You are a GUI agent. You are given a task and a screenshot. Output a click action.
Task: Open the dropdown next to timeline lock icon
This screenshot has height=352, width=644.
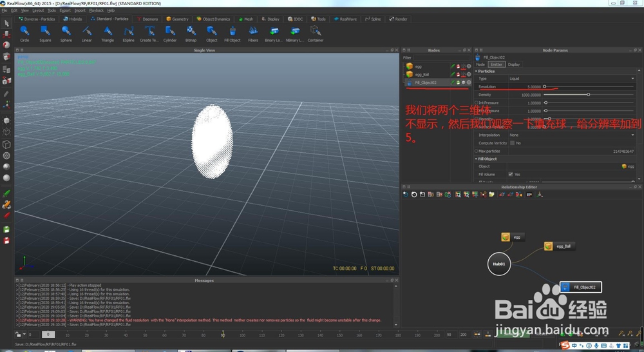coord(24,335)
